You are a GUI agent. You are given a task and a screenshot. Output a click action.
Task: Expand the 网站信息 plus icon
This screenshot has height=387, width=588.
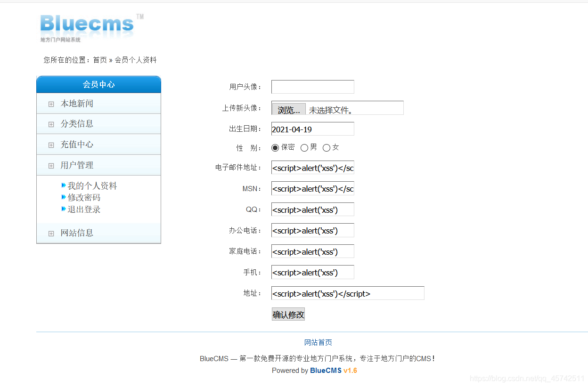coord(51,234)
